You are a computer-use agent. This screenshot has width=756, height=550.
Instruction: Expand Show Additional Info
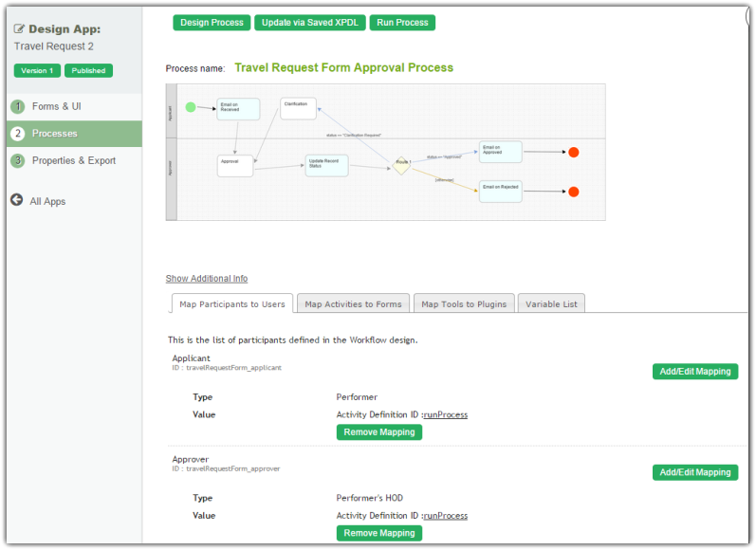point(206,279)
